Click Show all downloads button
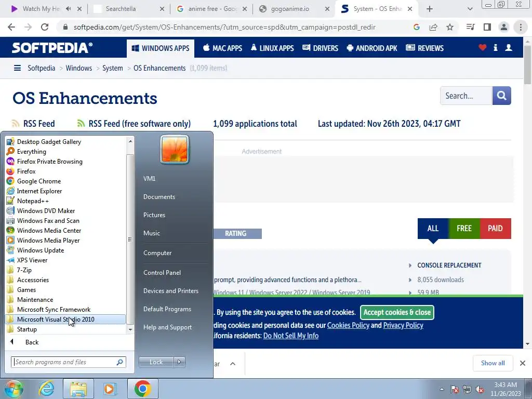Viewport: 532px width, 399px height. 493,363
